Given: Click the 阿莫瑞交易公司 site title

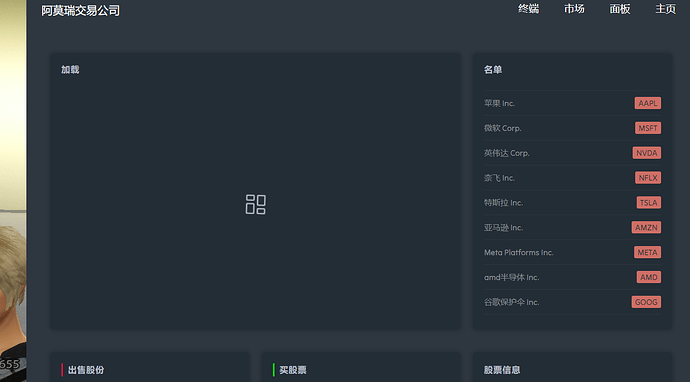Looking at the screenshot, I should tap(81, 11).
